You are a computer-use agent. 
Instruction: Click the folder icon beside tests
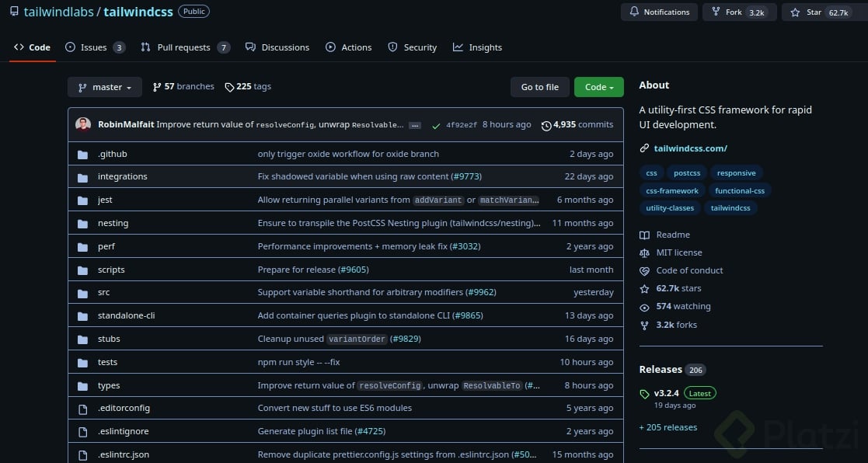pos(82,362)
